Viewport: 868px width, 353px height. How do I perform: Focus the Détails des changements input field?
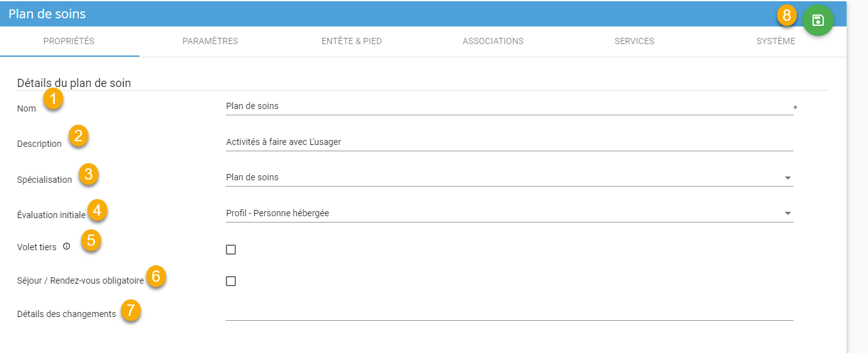[x=505, y=313]
